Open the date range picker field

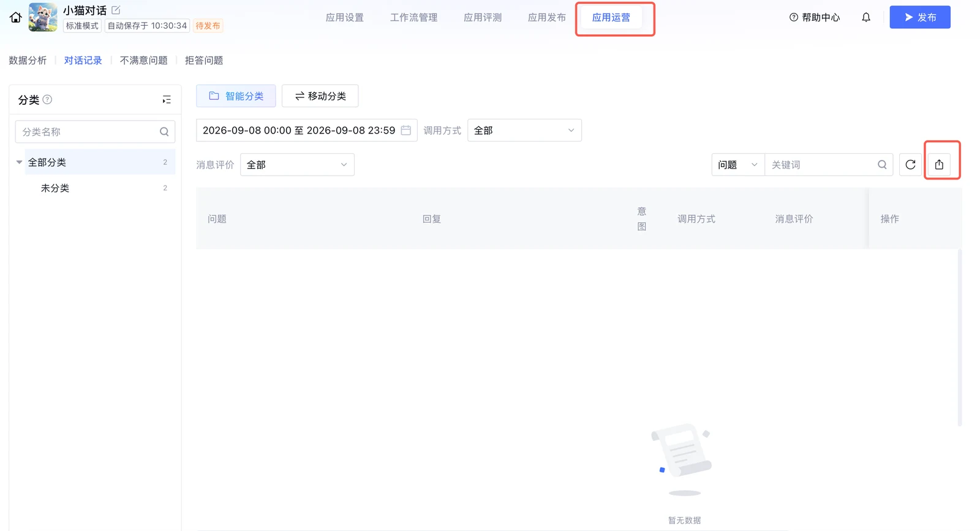click(x=306, y=130)
